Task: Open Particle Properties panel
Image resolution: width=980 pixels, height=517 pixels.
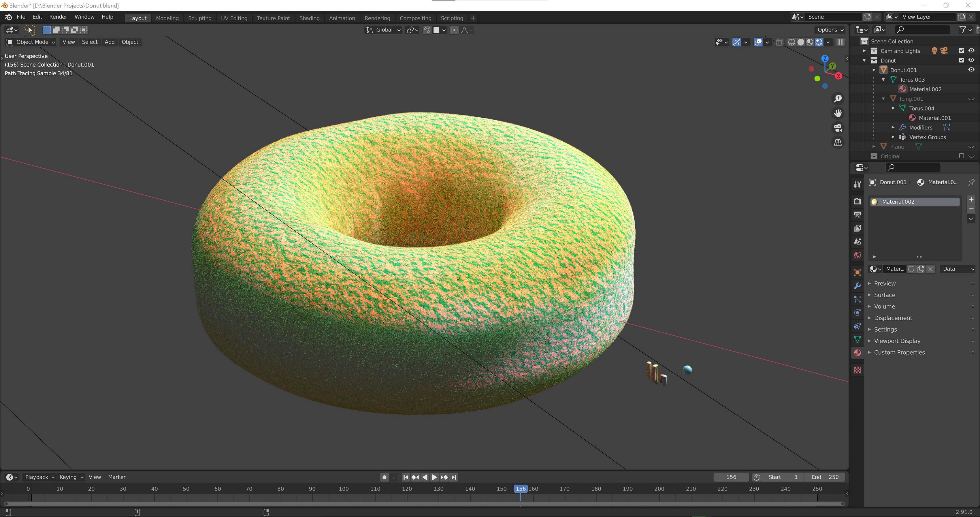Action: point(857,299)
